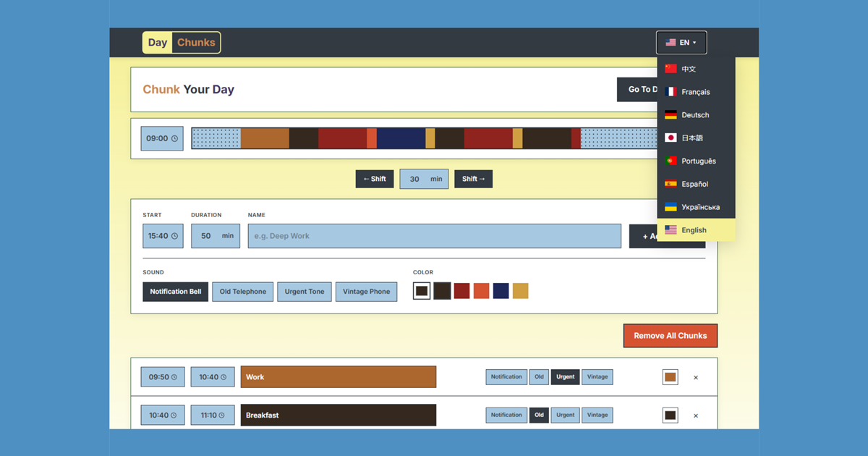This screenshot has height=456, width=868.
Task: Delete the Breakfast chunk with ×
Action: point(696,415)
